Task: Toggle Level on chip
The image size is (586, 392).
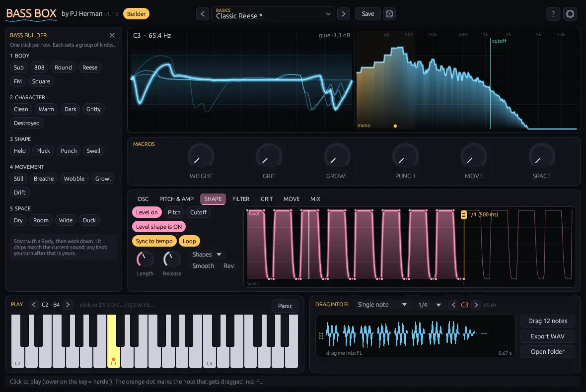Action: [x=146, y=212]
